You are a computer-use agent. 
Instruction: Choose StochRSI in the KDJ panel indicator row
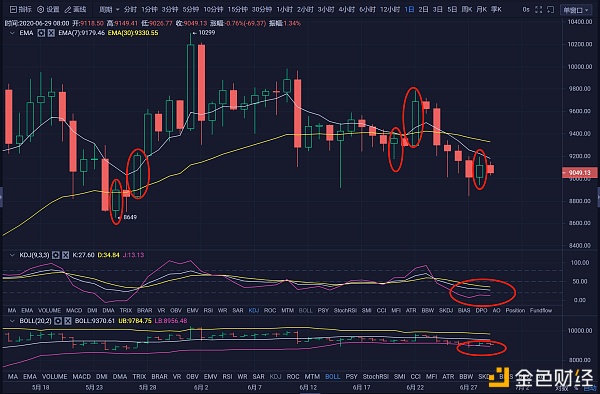pos(345,310)
